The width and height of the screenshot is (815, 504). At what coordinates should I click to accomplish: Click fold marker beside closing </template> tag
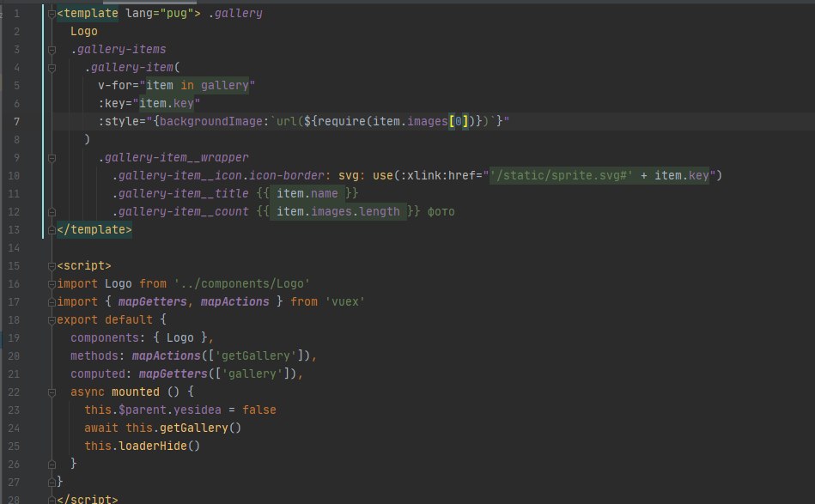pos(52,229)
